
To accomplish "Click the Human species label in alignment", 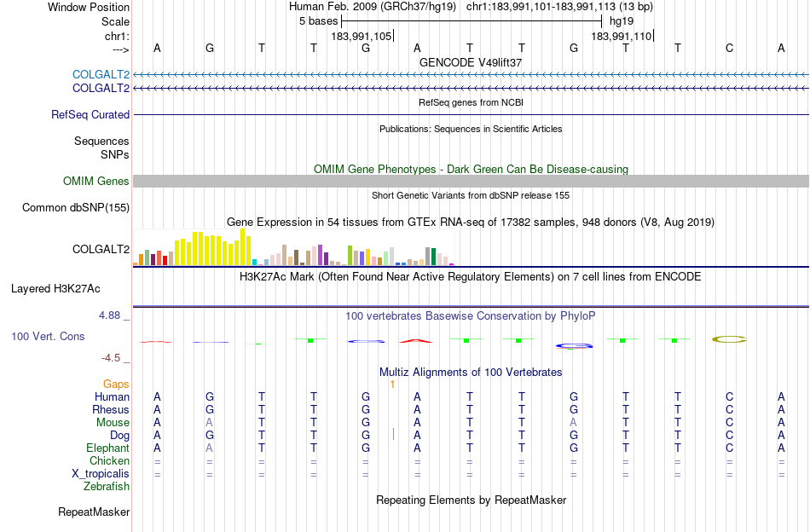I will (x=112, y=396).
